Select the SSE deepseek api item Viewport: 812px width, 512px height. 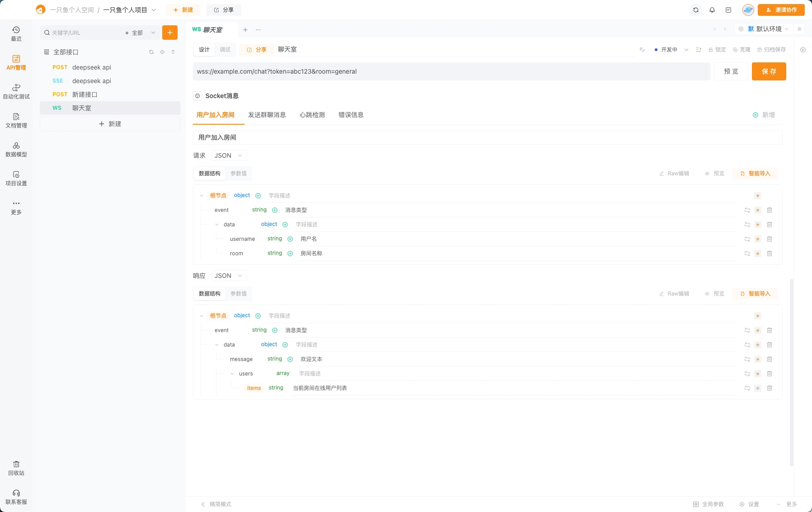click(110, 81)
